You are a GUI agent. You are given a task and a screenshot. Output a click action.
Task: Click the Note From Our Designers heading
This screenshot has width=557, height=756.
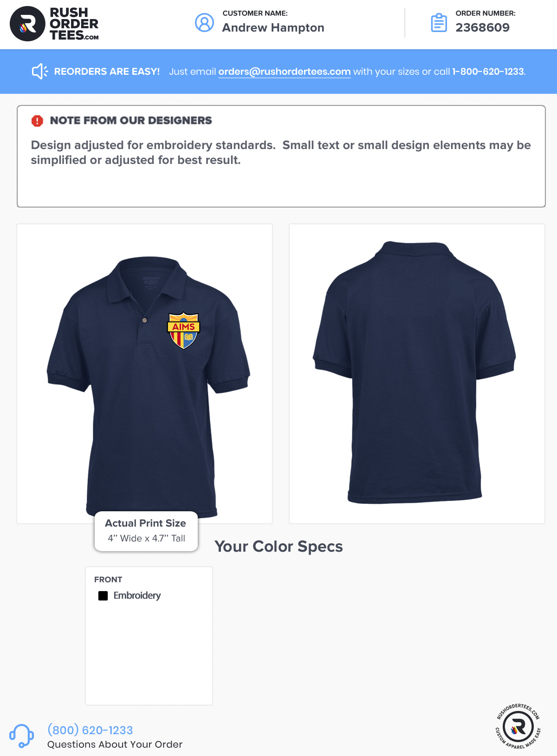[x=131, y=120]
